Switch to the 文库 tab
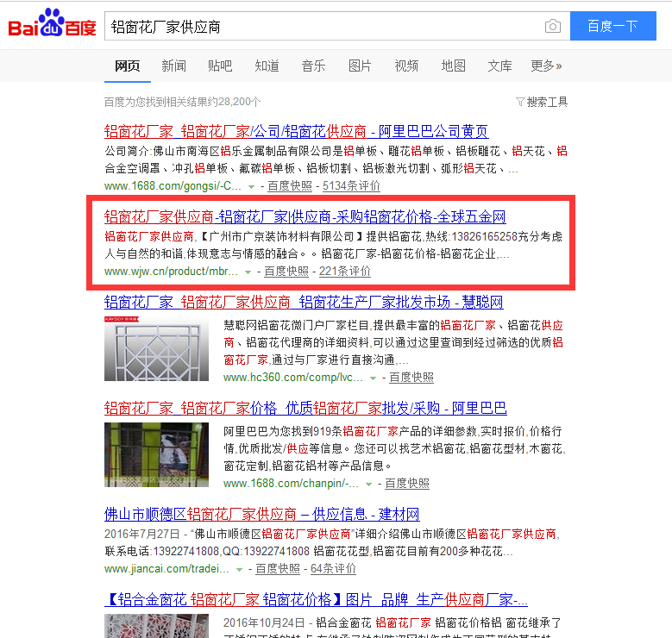The width and height of the screenshot is (672, 638). (x=499, y=66)
